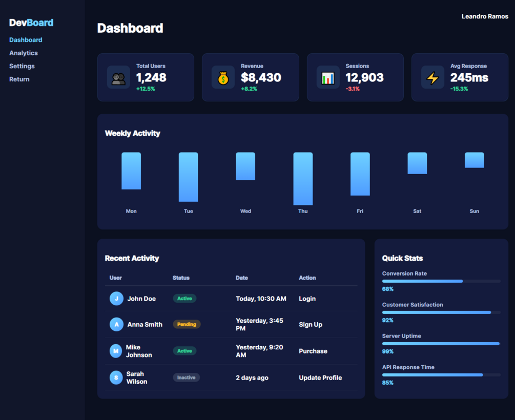
Task: Click the Yesterday, 3:45 PM date cell
Action: point(259,324)
